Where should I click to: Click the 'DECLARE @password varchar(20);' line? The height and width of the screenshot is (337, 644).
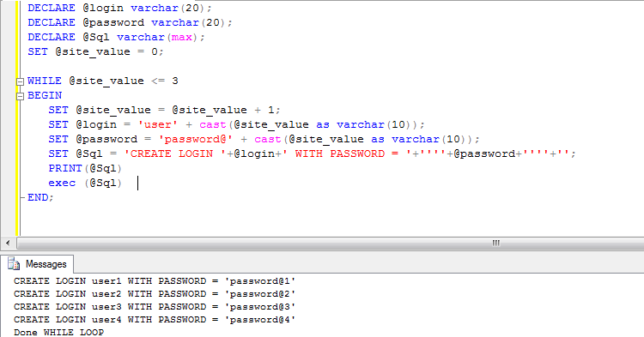(130, 22)
